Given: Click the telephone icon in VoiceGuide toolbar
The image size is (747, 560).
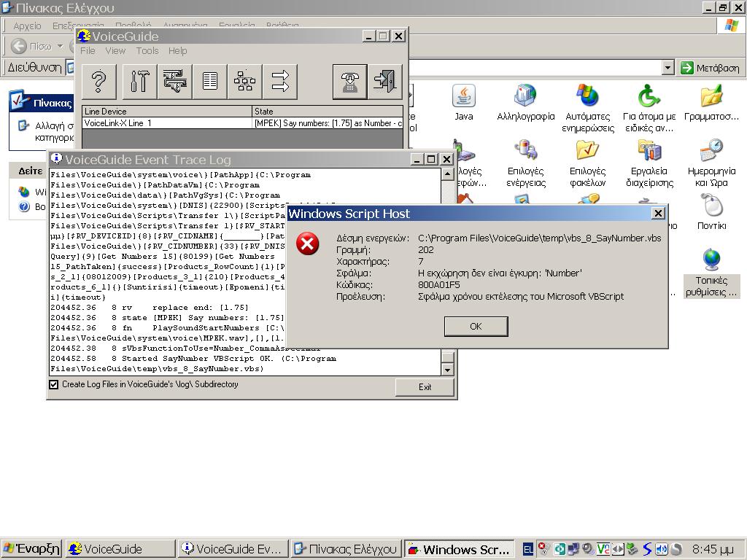Looking at the screenshot, I should [349, 82].
